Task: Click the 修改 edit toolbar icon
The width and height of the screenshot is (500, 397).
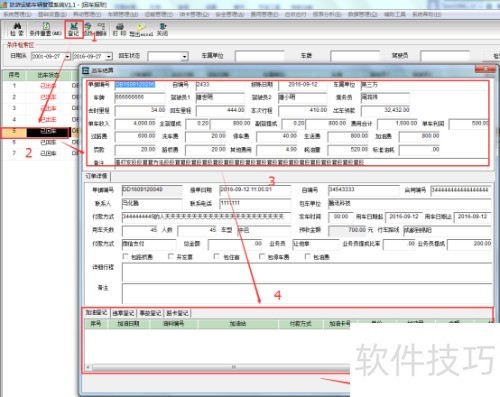Action: 88,29
